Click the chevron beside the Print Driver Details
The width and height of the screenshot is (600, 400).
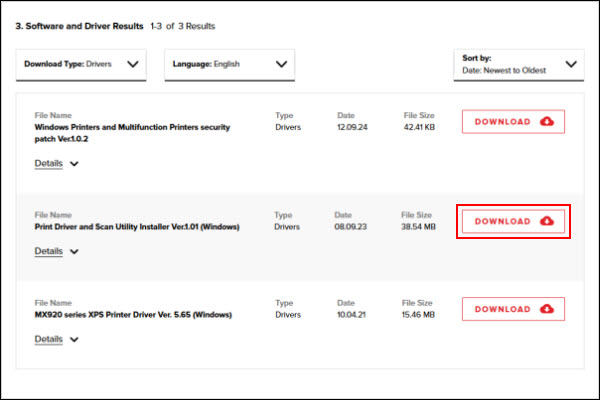coord(74,252)
